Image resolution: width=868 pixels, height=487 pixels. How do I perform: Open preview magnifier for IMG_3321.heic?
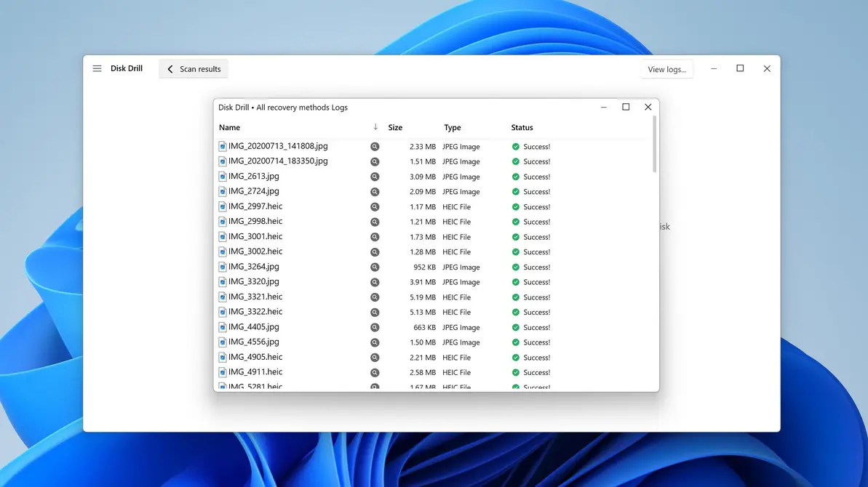pos(375,297)
